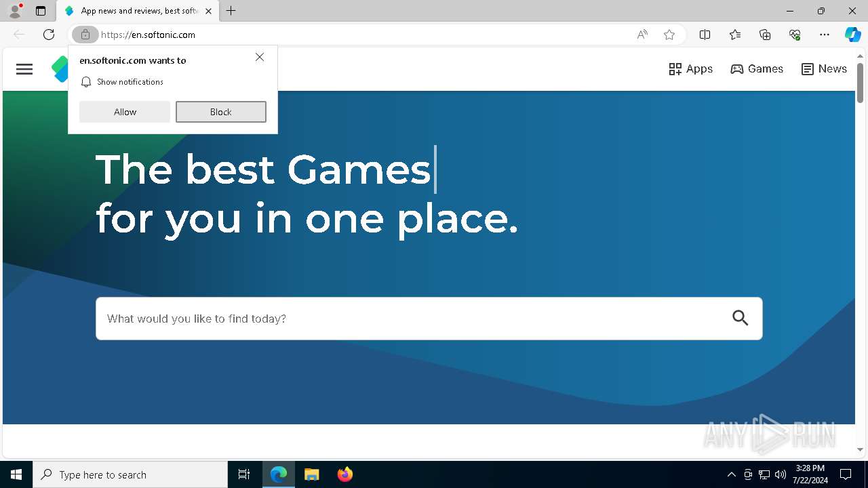Screen dimensions: 868x488
Task: Open Softonic hamburger menu
Action: tap(24, 69)
